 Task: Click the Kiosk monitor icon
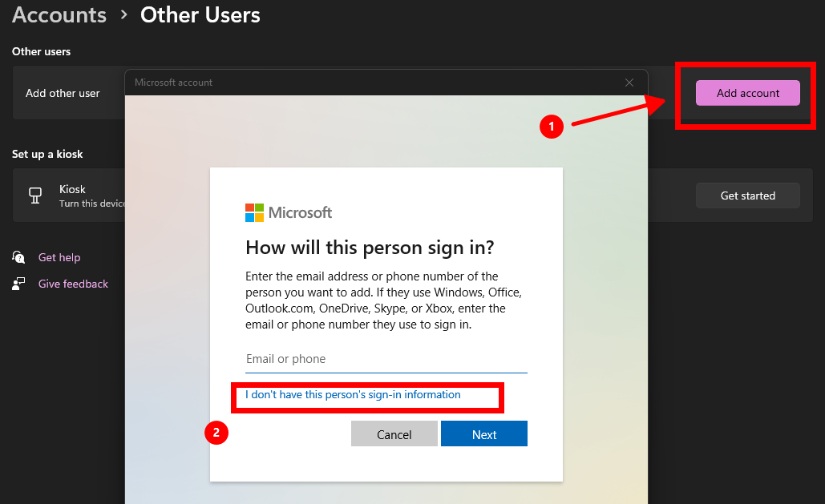coord(34,196)
